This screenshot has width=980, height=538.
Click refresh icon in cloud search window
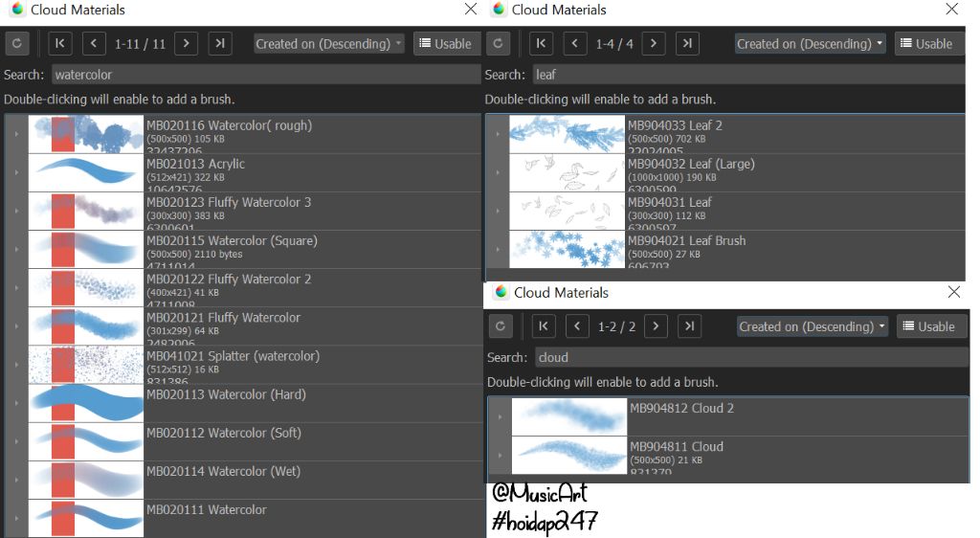coord(501,326)
